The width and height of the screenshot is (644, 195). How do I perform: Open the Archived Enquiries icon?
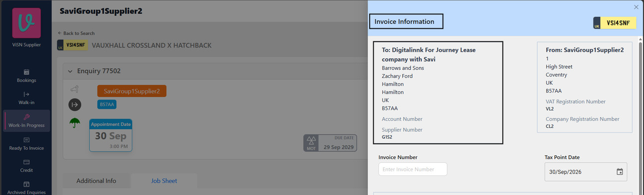coord(26,184)
